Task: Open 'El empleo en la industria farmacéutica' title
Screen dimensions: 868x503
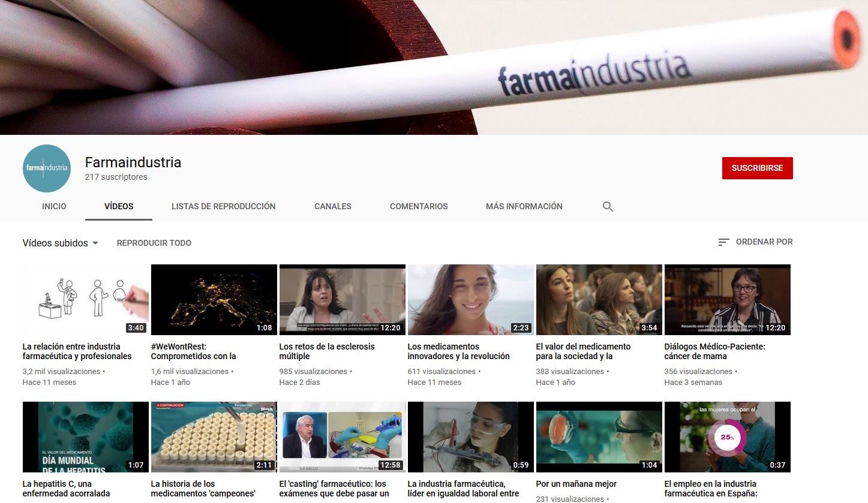Action: tap(711, 489)
